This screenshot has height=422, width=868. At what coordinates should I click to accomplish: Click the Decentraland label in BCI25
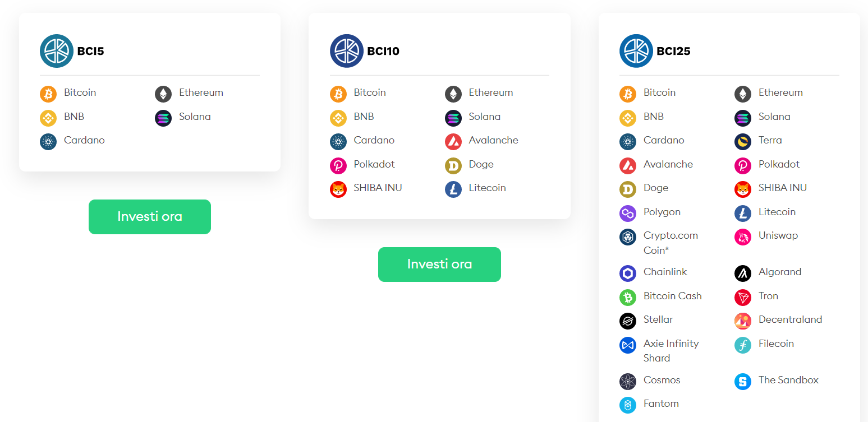tap(790, 319)
